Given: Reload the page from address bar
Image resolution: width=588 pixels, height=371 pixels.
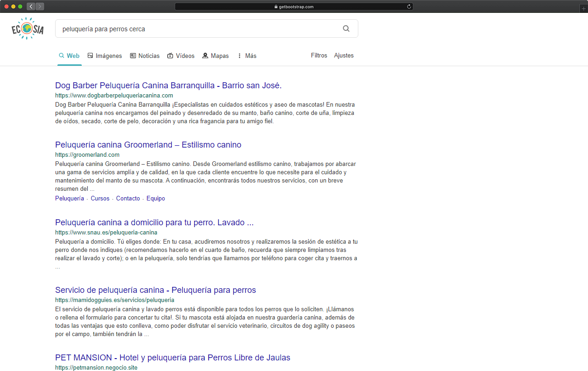Looking at the screenshot, I should point(409,6).
